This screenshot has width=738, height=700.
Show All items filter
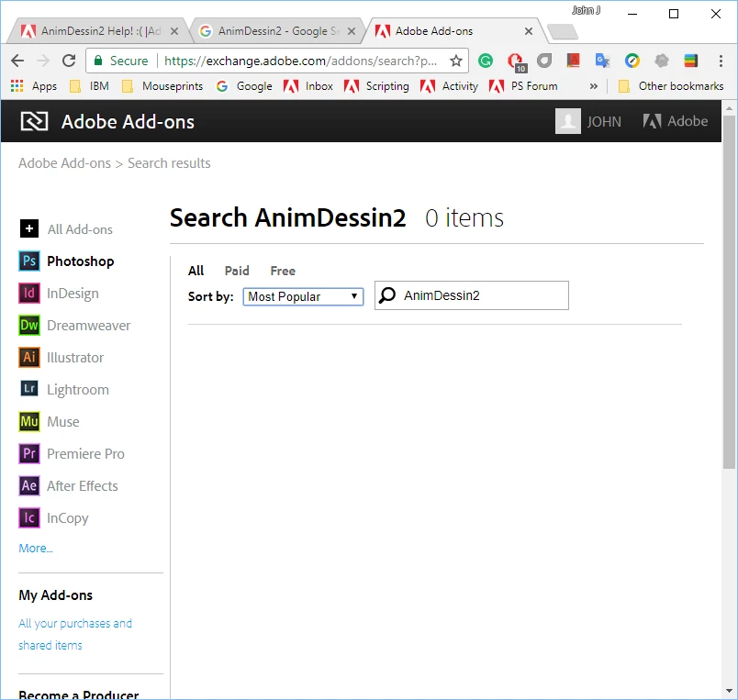[x=196, y=271]
